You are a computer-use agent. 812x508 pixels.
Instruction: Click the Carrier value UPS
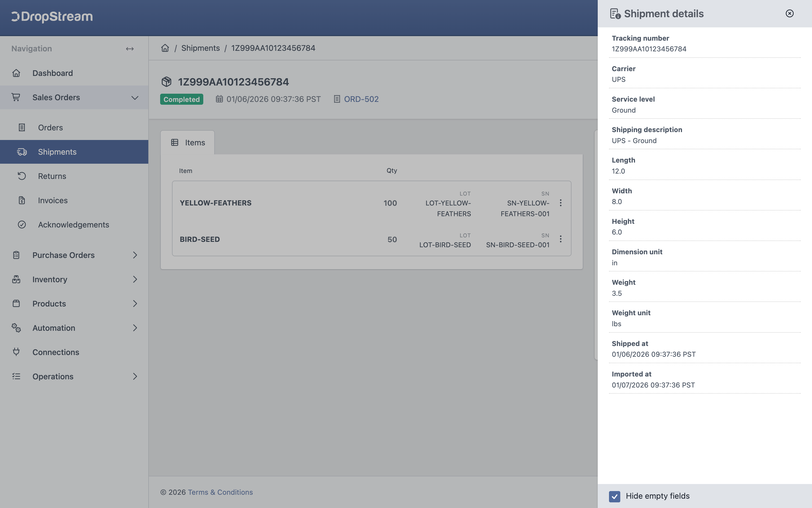(x=618, y=80)
